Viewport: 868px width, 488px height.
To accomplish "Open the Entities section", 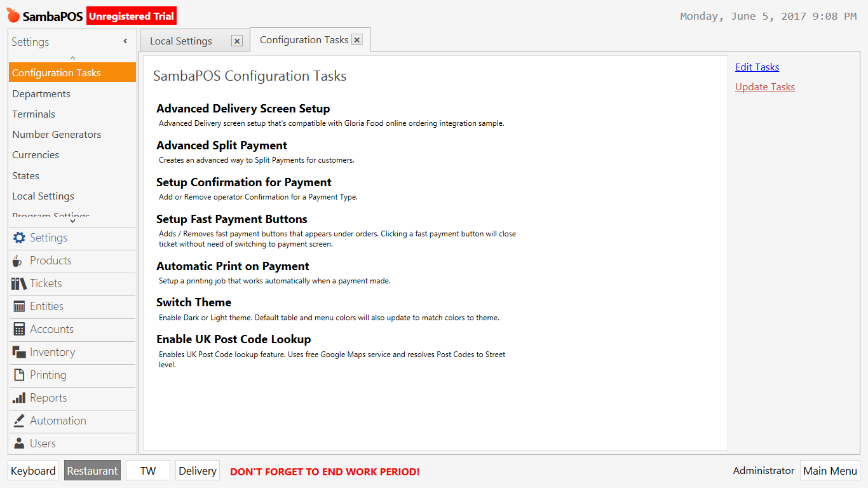I will pyautogui.click(x=72, y=306).
